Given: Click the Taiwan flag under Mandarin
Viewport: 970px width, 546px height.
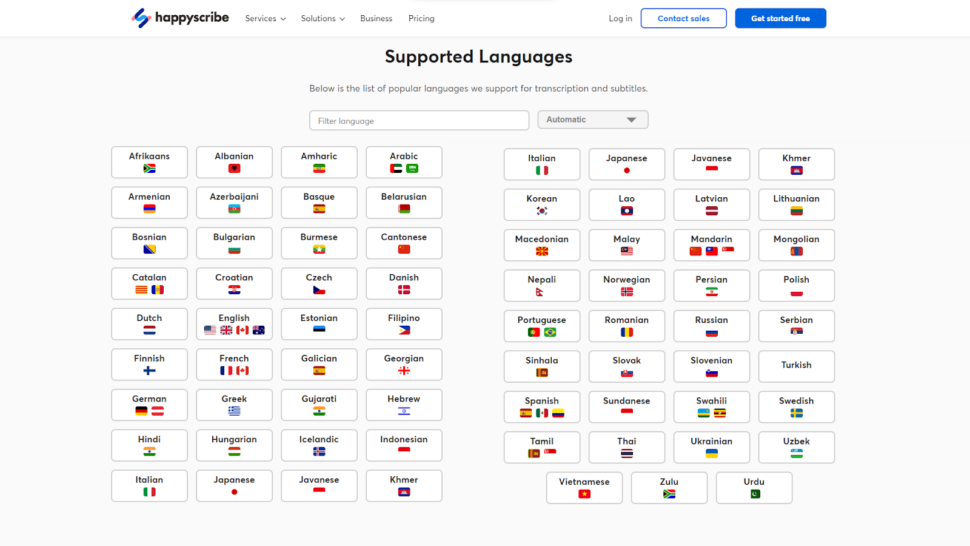Looking at the screenshot, I should click(711, 251).
